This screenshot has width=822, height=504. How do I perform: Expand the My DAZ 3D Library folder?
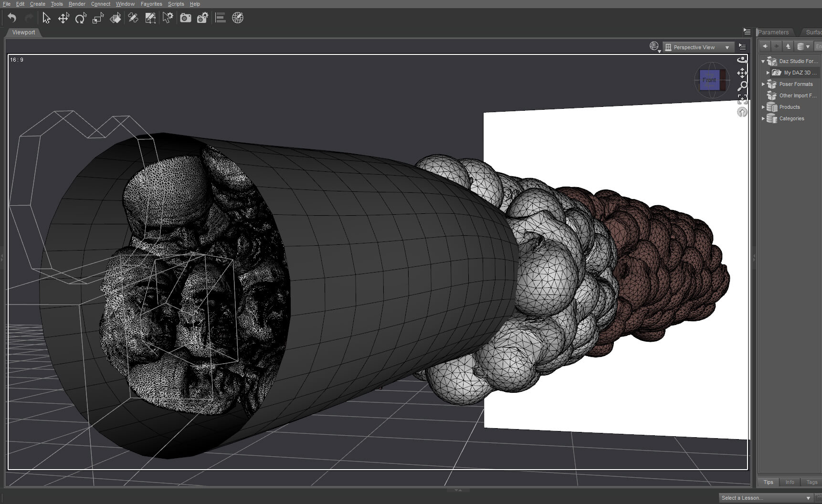768,73
